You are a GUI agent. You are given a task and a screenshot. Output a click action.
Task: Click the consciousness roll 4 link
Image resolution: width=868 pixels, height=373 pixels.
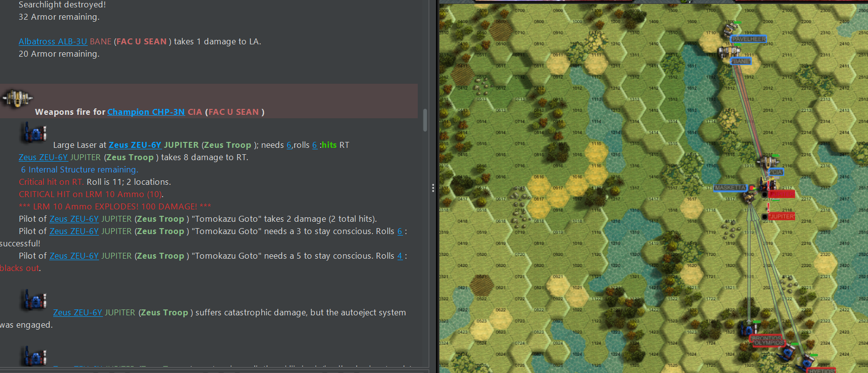click(x=400, y=256)
